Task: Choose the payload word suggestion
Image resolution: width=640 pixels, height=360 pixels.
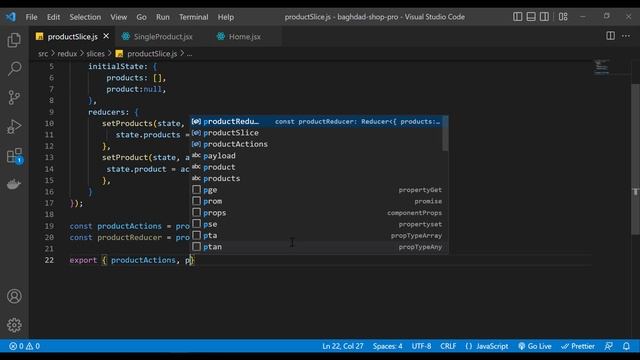Action: click(316, 156)
